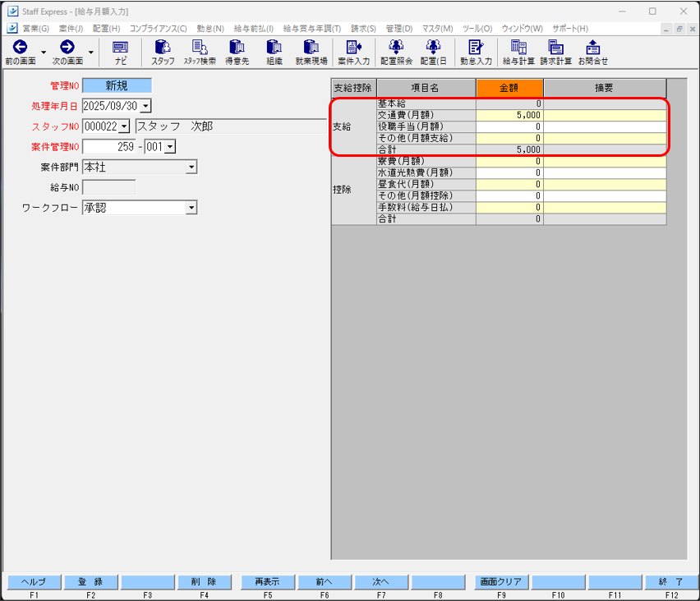Open the スタッフNO dropdown list
Image resolution: width=700 pixels, height=601 pixels.
coord(124,126)
